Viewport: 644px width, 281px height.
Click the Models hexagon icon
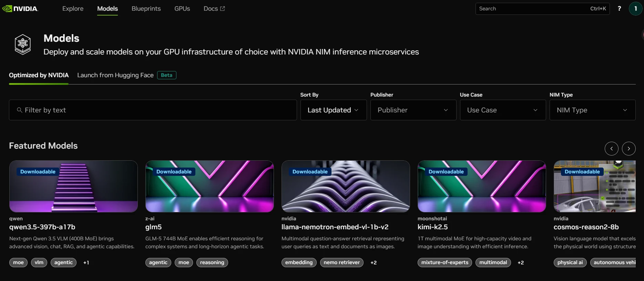click(23, 44)
